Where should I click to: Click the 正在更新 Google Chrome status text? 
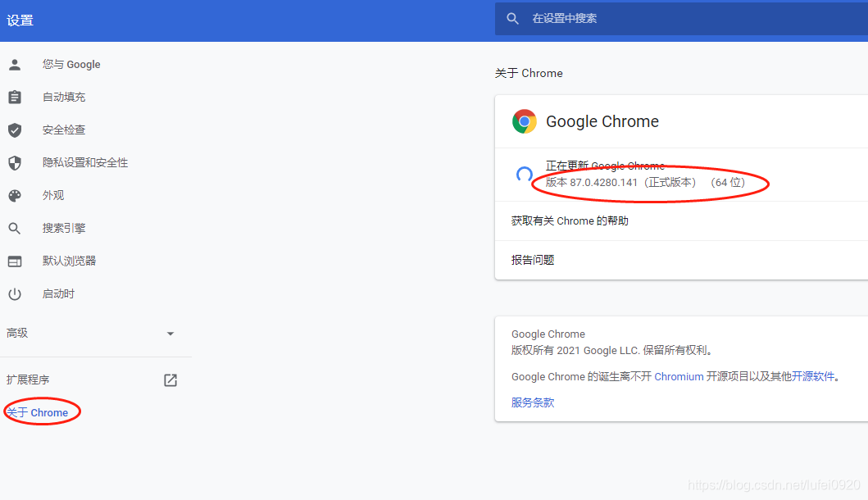[605, 166]
